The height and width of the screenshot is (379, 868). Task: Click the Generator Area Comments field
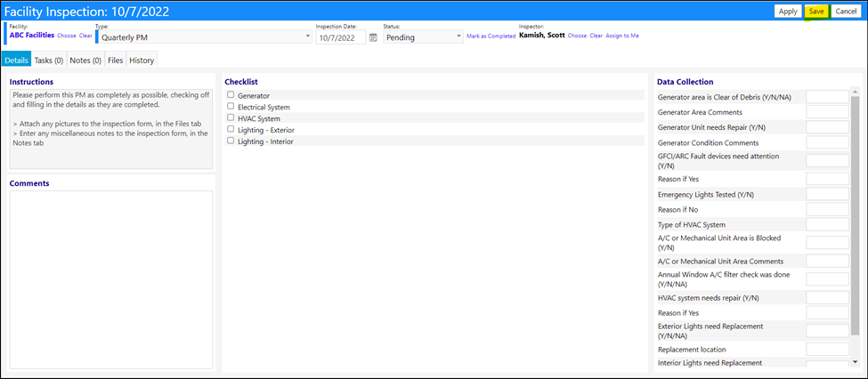click(x=827, y=112)
